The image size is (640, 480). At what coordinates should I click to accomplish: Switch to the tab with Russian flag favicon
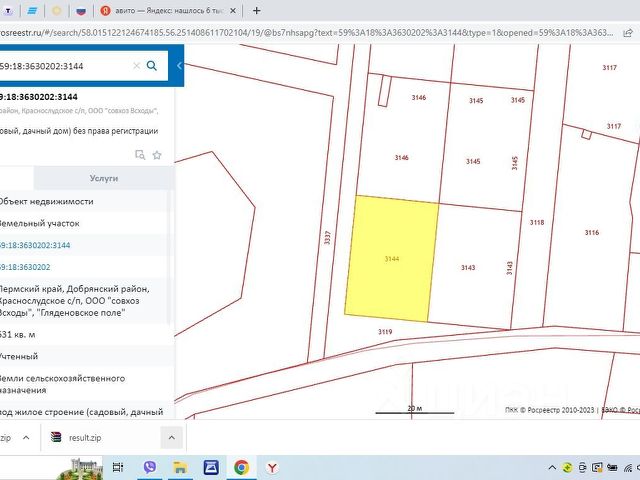click(81, 11)
